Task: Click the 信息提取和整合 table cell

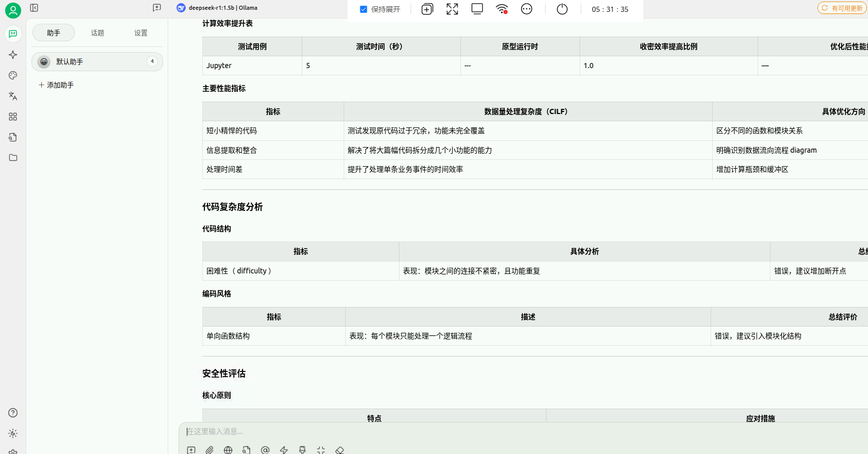Action: pyautogui.click(x=273, y=150)
